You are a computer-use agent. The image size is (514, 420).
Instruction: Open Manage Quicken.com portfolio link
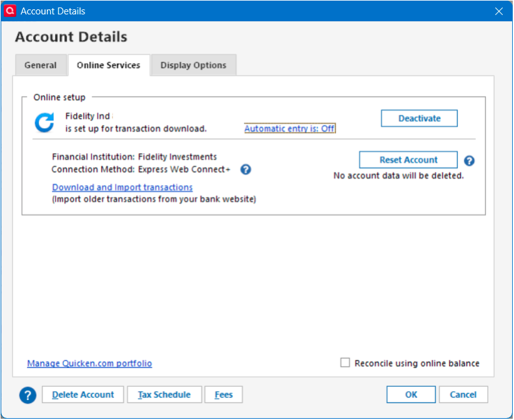click(x=89, y=363)
